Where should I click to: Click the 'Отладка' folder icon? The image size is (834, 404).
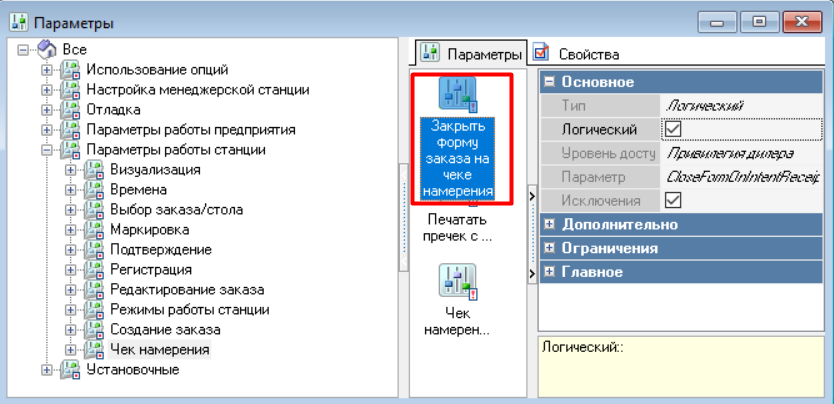(71, 110)
